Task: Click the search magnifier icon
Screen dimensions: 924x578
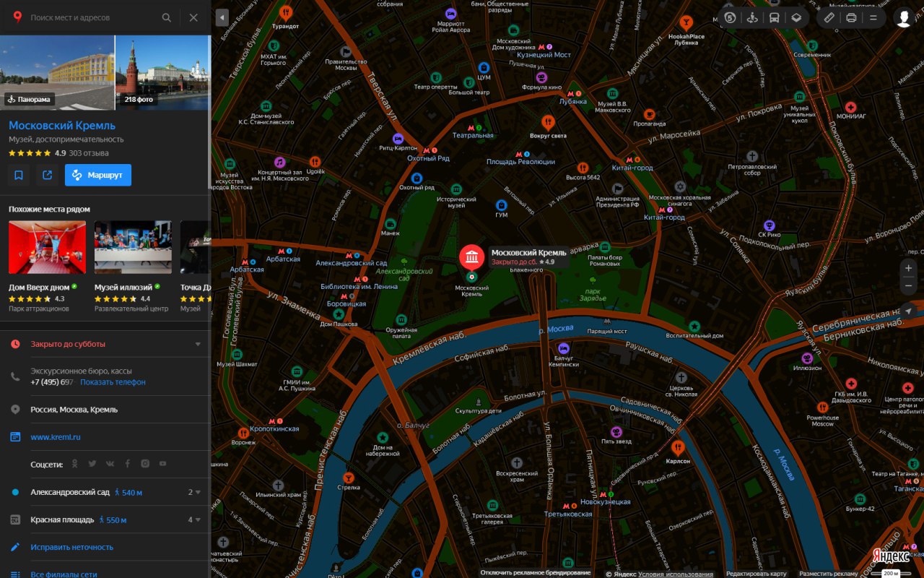Action: coord(167,17)
